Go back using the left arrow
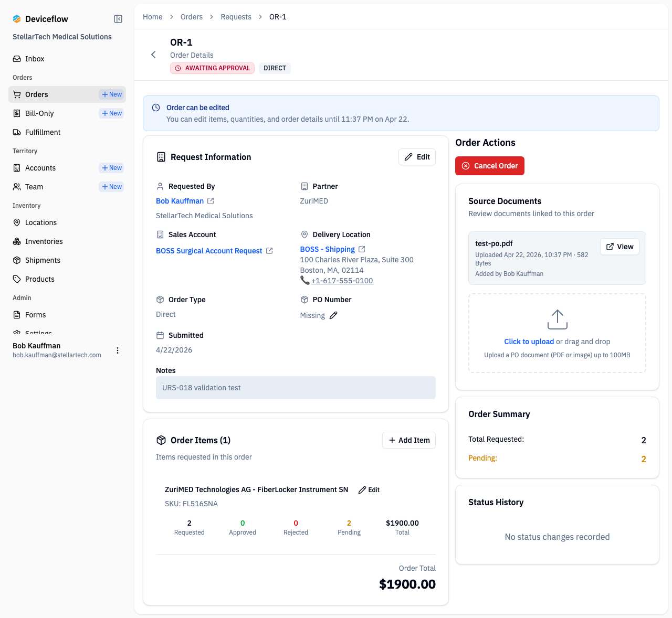Viewport: 672px width, 618px height. [153, 55]
